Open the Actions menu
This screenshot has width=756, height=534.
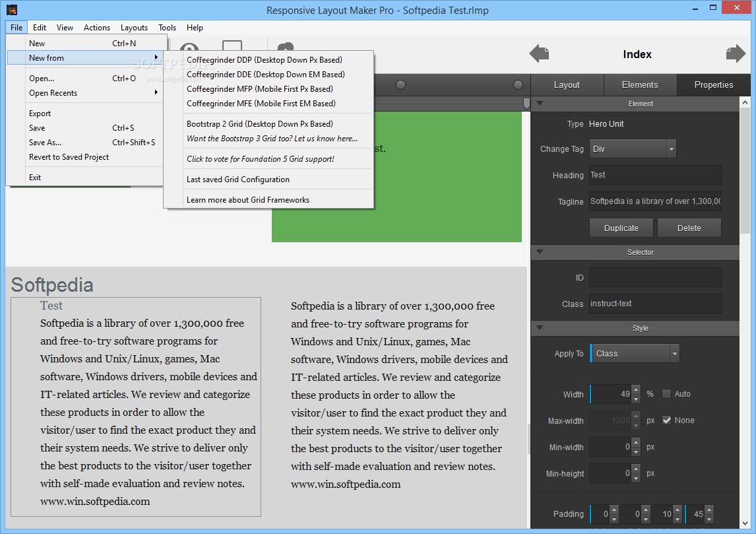[x=97, y=28]
